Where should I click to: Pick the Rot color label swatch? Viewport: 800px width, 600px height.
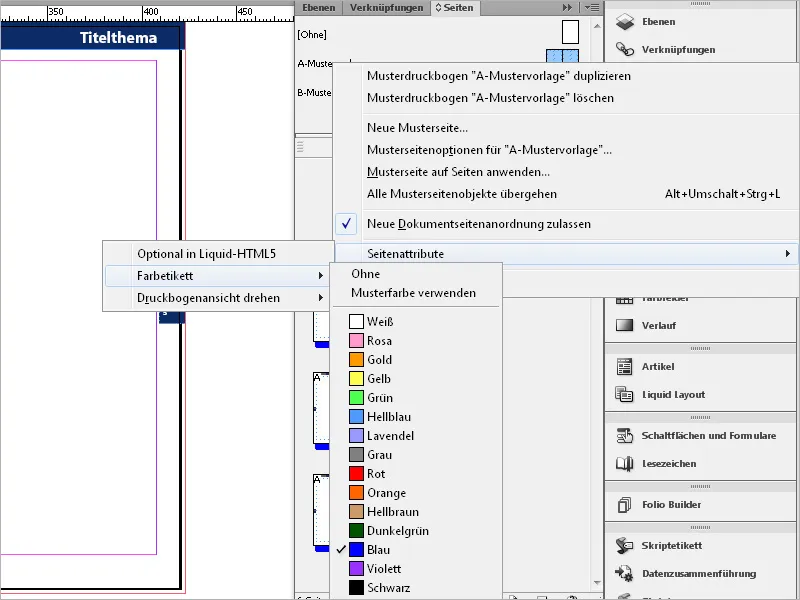tap(356, 473)
